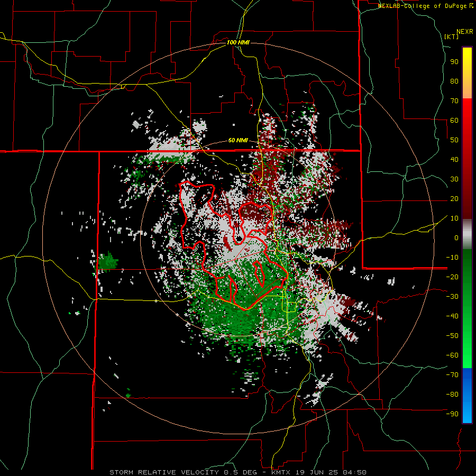Click the Storm Relative Velocity caption at the bottom
The width and height of the screenshot is (476, 476).
click(238, 472)
